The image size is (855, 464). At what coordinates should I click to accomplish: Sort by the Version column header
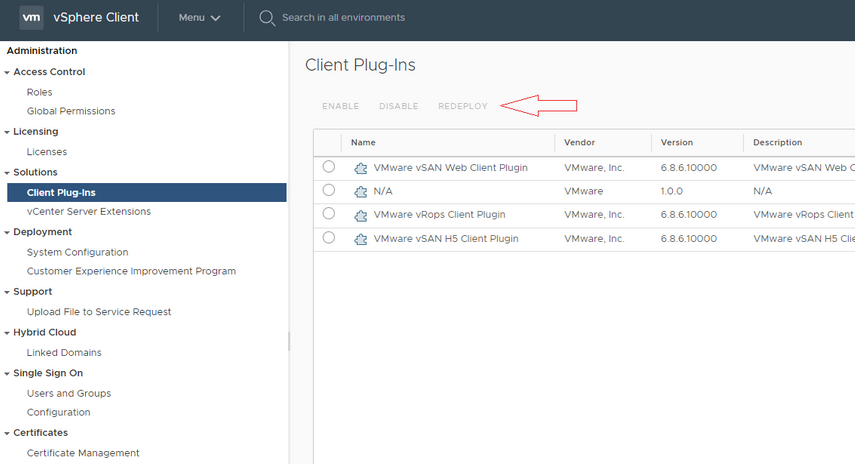(x=677, y=142)
